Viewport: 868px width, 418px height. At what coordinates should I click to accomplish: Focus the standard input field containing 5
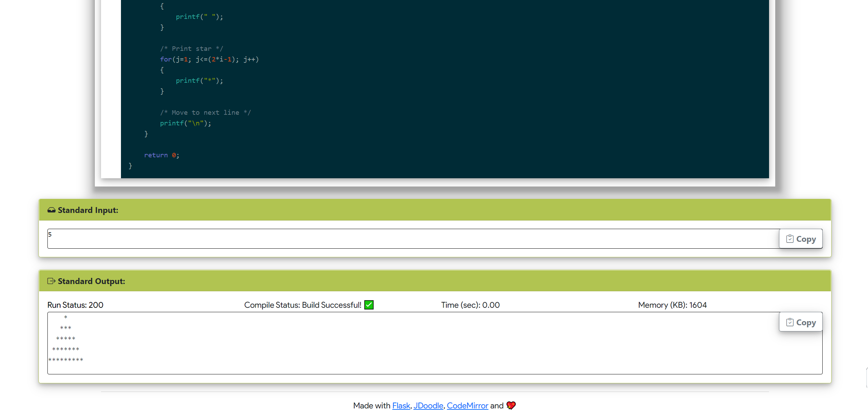tap(412, 239)
